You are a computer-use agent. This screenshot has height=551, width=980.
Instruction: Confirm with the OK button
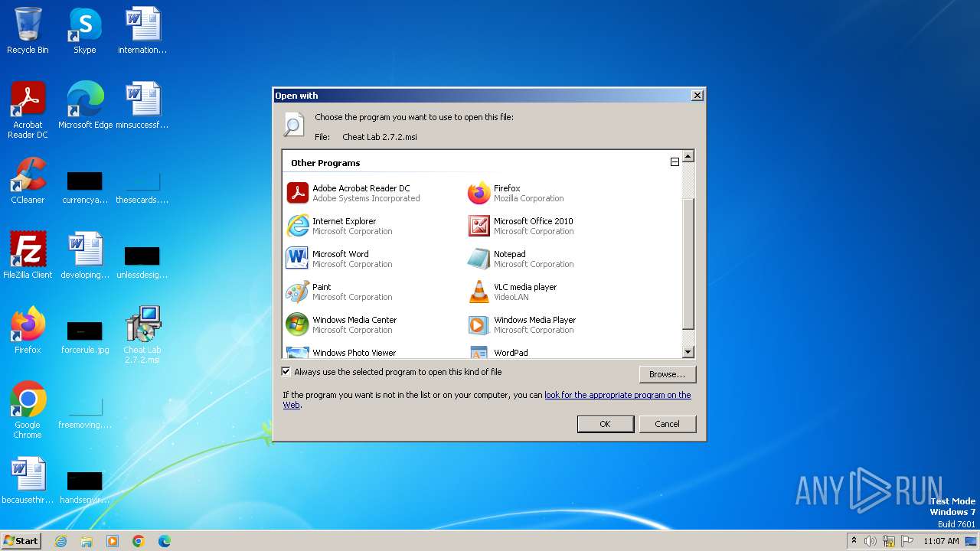(x=605, y=424)
